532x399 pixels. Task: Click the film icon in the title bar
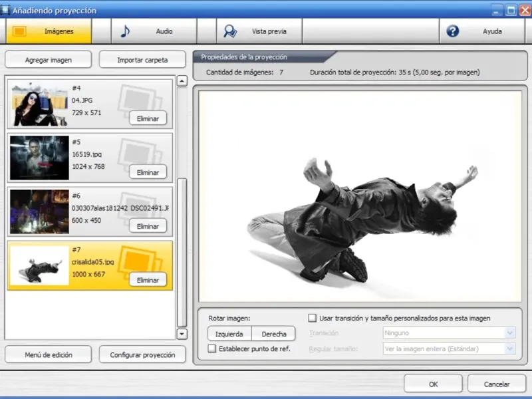pyautogui.click(x=5, y=10)
